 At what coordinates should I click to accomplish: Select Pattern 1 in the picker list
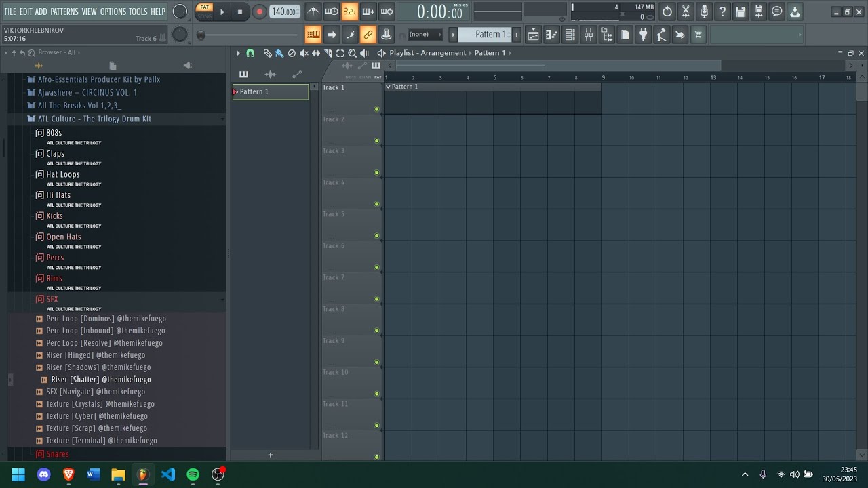tap(271, 91)
